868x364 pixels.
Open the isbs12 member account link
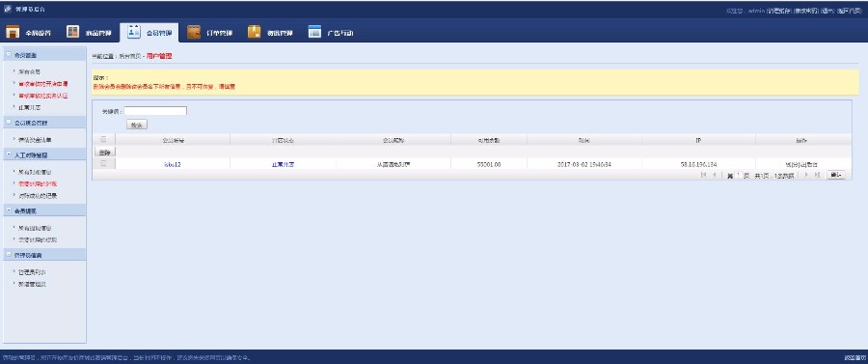tap(173, 164)
